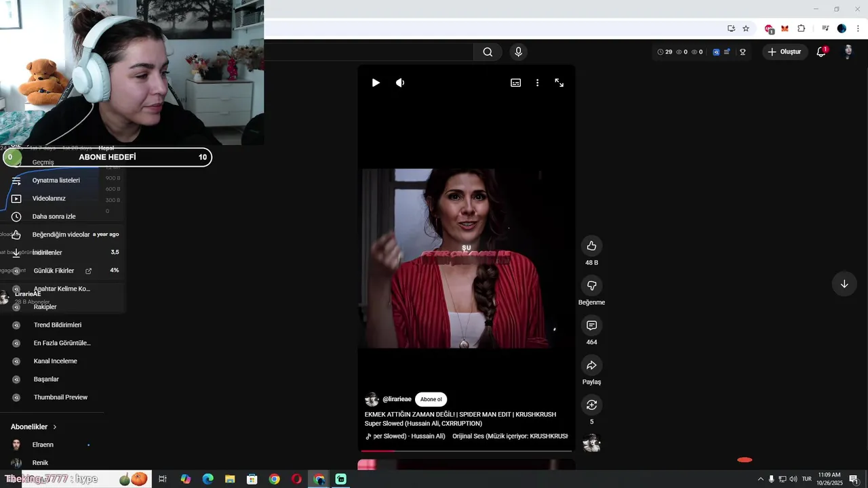Seek on the Short's red progress bar
Image resolution: width=868 pixels, height=488 pixels.
467,450
